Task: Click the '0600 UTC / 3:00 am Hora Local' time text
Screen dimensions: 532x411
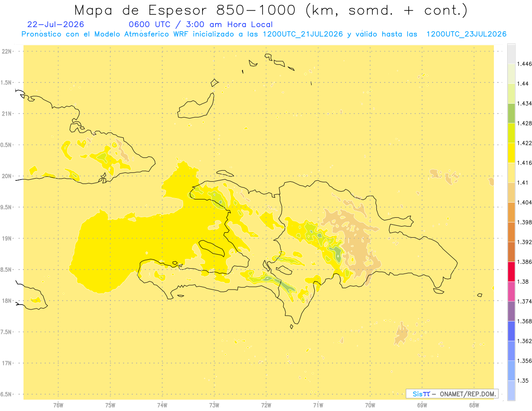Action: (x=201, y=24)
